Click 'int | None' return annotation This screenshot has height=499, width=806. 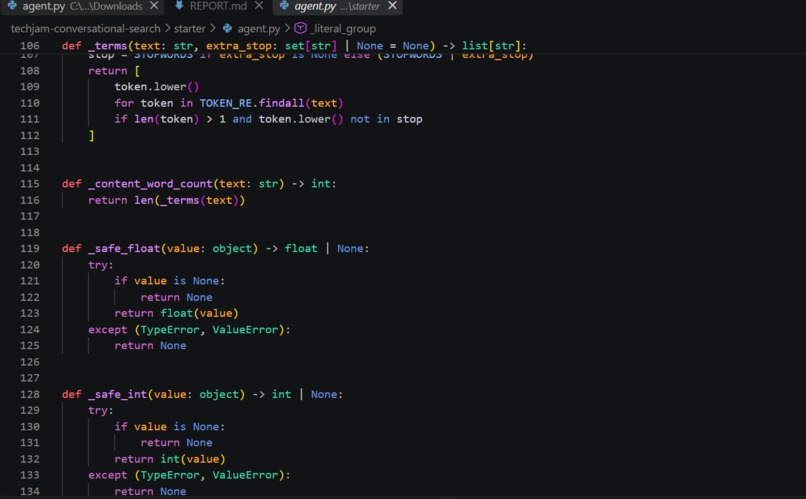304,394
